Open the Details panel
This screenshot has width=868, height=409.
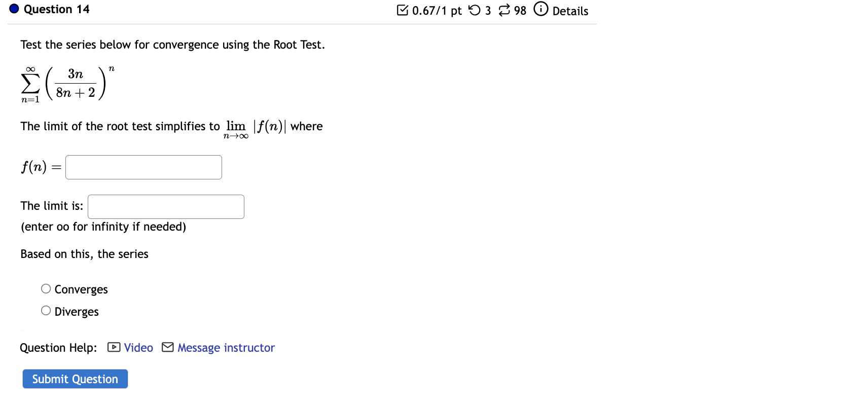tap(571, 11)
